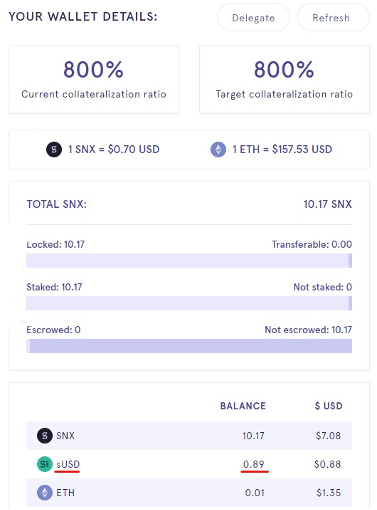This screenshot has height=510, width=377.
Task: Click the BALANCE column header
Action: pyautogui.click(x=243, y=406)
